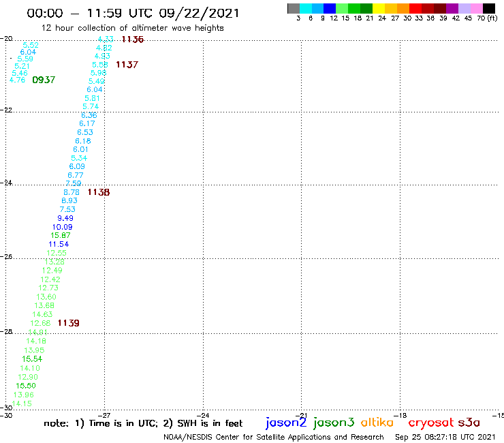Screen dimensions: 504x443
Task: Select the 'jason3' satellite legend label
Action: (334, 423)
